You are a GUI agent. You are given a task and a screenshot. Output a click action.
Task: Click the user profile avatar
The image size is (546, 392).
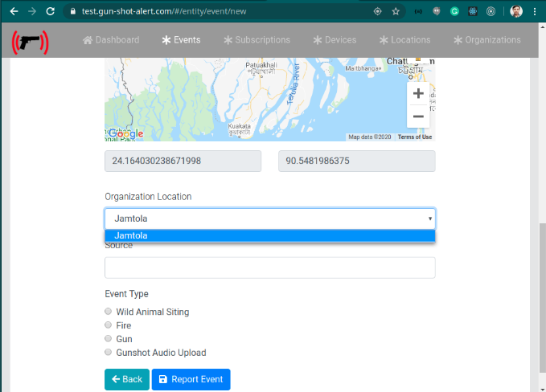pyautogui.click(x=516, y=12)
